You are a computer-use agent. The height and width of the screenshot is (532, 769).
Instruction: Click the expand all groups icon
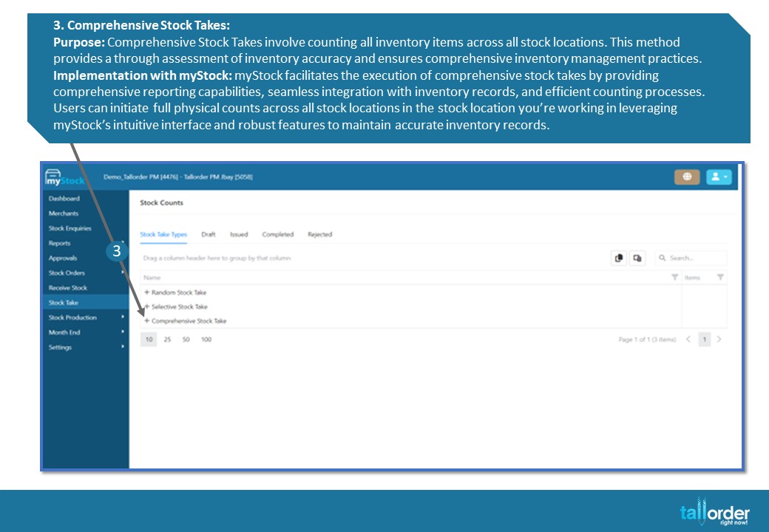click(619, 258)
